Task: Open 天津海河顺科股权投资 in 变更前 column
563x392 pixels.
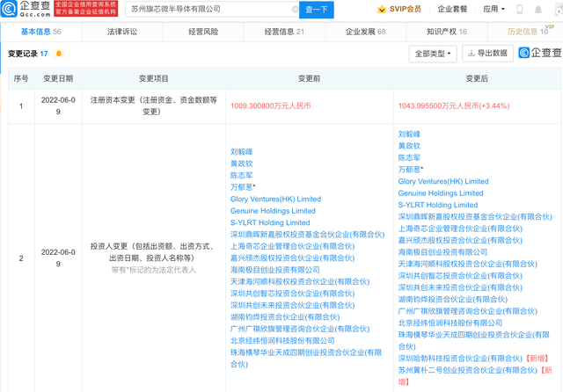Action: (x=300, y=282)
